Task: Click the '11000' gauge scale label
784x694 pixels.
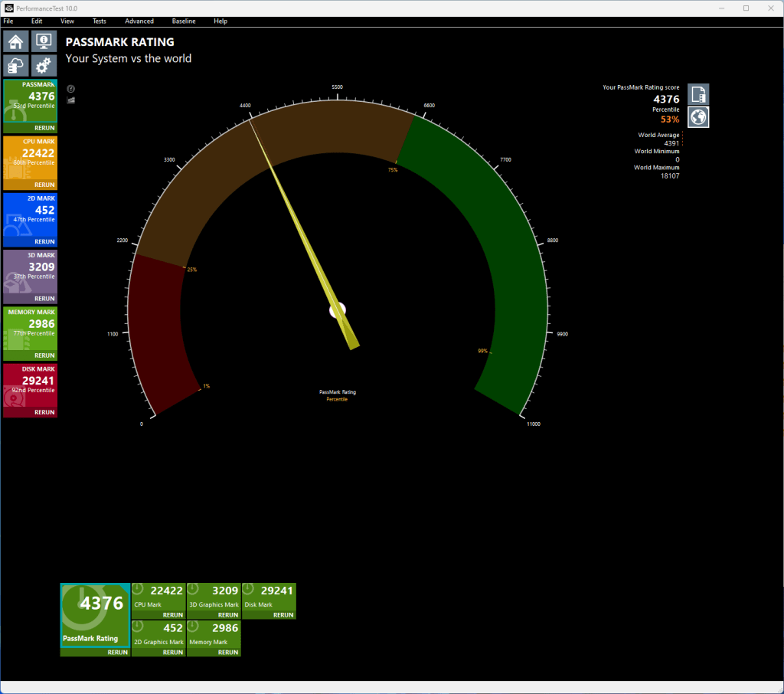Action: (534, 424)
